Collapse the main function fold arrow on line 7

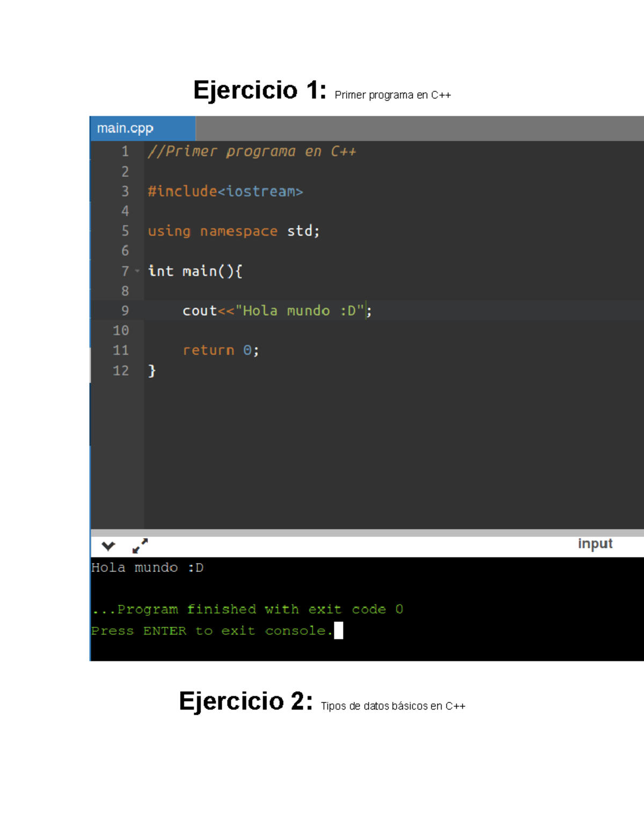[x=137, y=271]
